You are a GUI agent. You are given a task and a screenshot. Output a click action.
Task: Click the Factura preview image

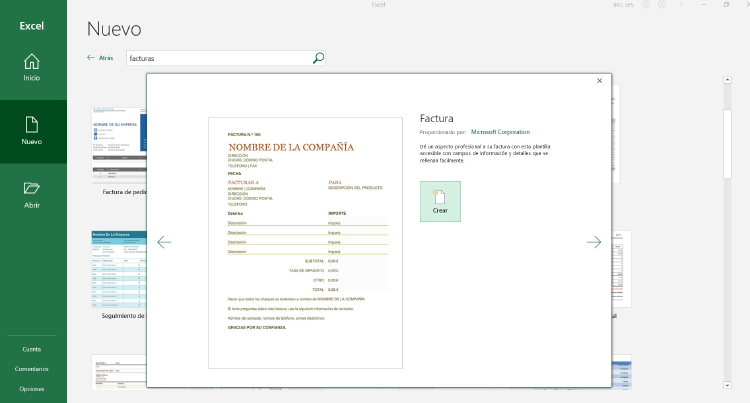305,243
